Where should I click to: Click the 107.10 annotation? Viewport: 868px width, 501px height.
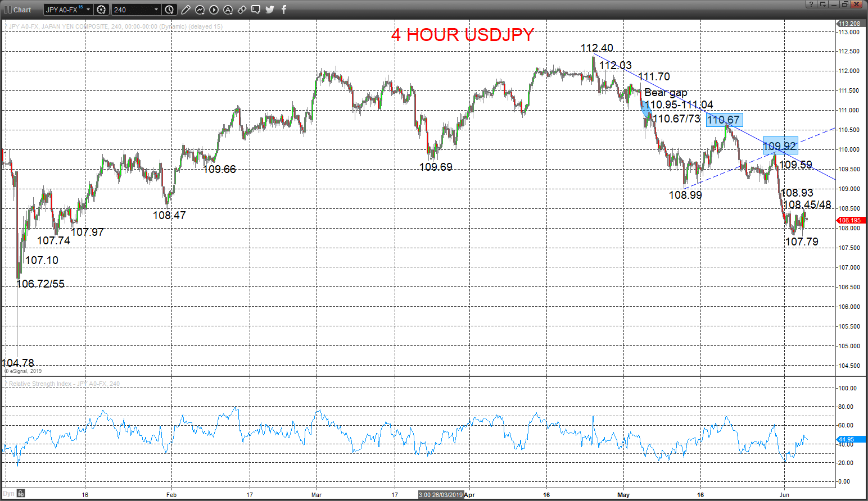[x=42, y=260]
